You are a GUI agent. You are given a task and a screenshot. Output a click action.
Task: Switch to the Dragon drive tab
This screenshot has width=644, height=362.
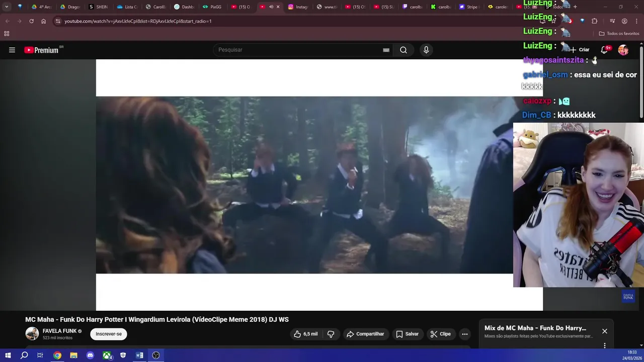(70, 7)
